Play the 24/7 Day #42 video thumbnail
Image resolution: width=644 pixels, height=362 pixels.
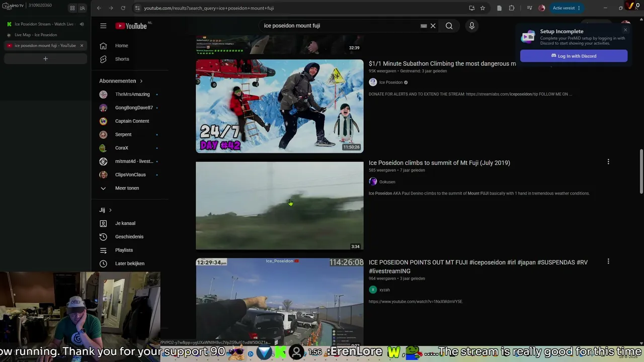(x=279, y=106)
